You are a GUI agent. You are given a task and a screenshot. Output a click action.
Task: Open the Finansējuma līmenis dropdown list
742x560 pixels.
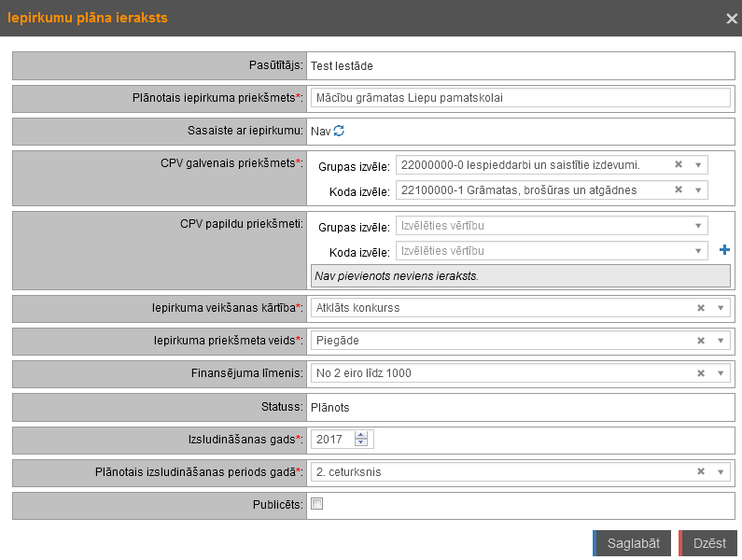720,373
